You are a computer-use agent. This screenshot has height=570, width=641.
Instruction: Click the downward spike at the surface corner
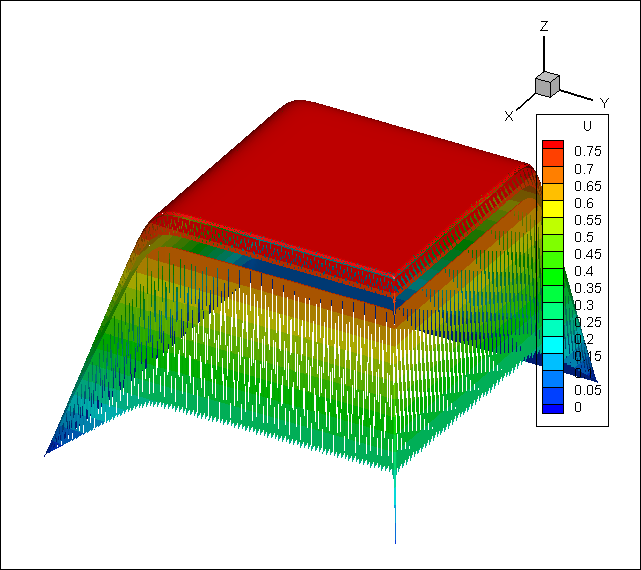[395, 507]
